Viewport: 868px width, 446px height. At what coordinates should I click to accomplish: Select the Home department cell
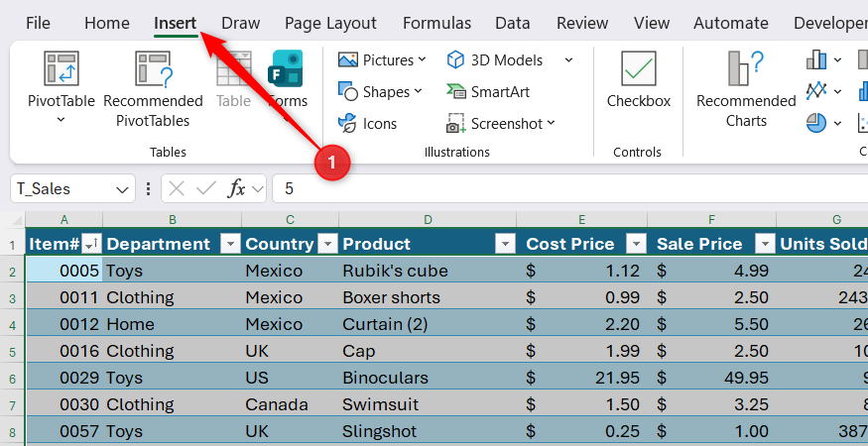pyautogui.click(x=173, y=324)
